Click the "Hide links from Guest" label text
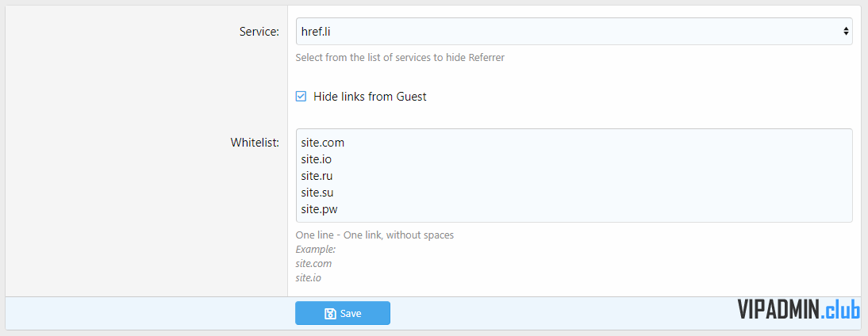 click(x=370, y=97)
